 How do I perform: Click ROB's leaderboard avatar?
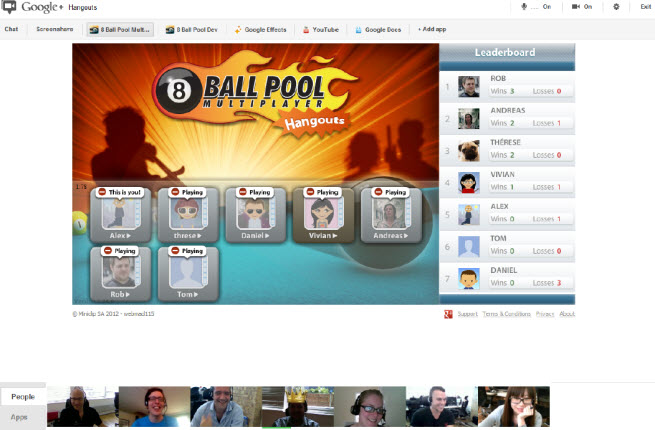[x=469, y=87]
